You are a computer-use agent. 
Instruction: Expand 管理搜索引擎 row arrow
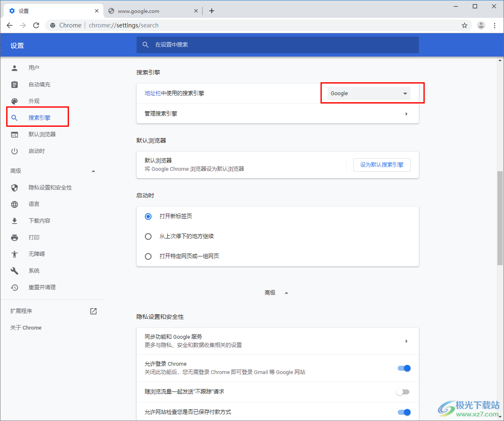click(x=406, y=114)
